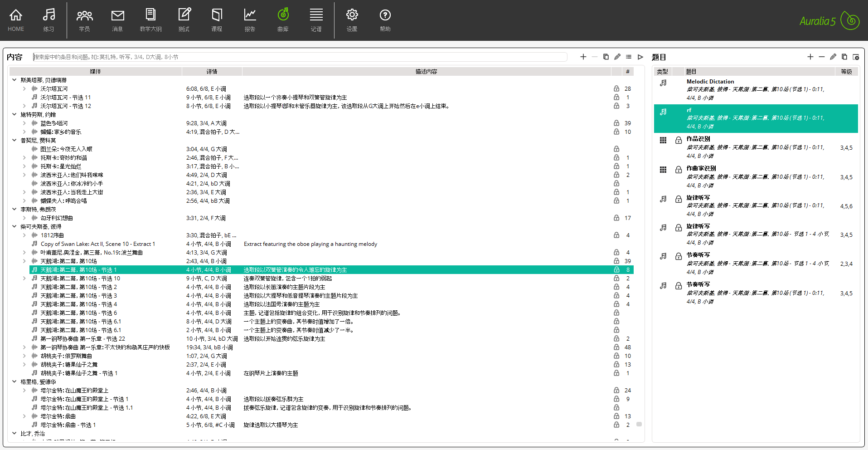Image resolution: width=868 pixels, height=450 pixels.
Task: Click the library search input field
Action: 300,57
